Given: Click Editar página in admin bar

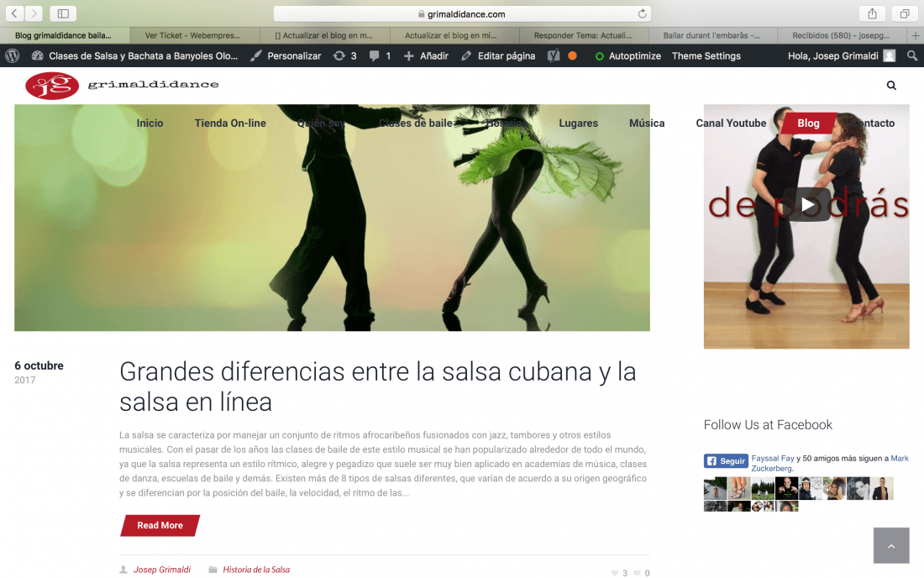Looking at the screenshot, I should 498,56.
